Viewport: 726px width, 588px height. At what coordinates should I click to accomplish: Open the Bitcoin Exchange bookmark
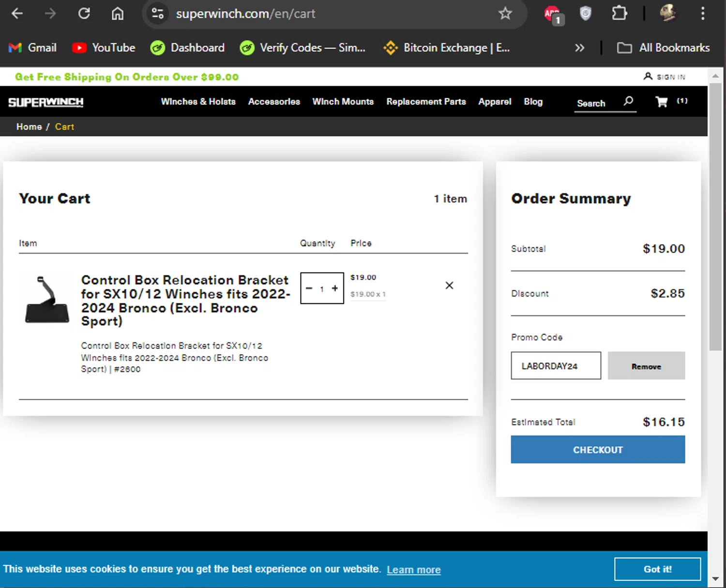click(446, 47)
